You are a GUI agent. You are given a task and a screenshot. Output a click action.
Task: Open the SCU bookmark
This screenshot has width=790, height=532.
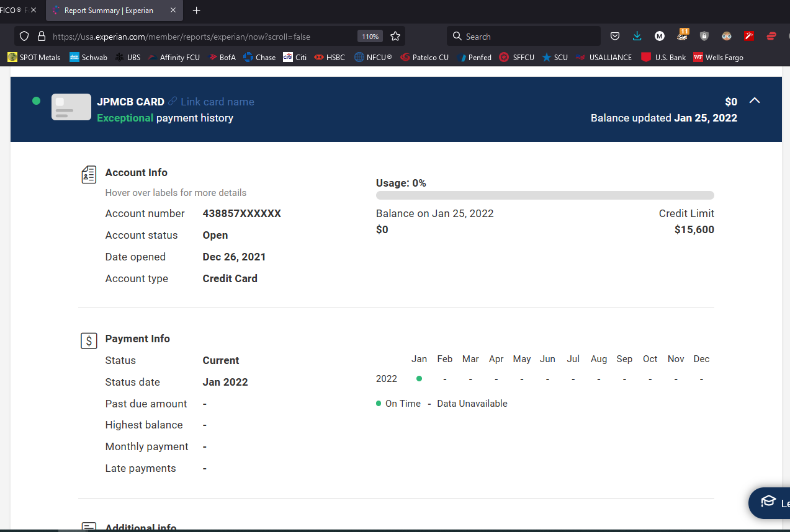tap(555, 57)
